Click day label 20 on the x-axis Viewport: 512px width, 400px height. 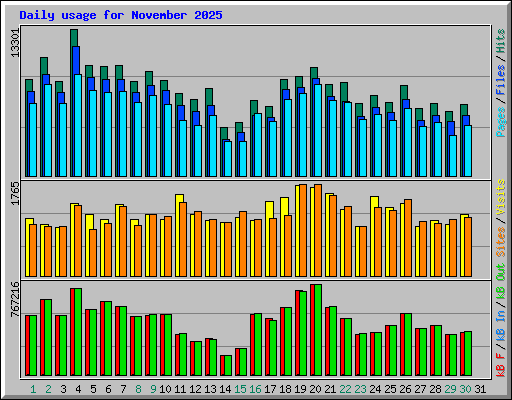315,389
